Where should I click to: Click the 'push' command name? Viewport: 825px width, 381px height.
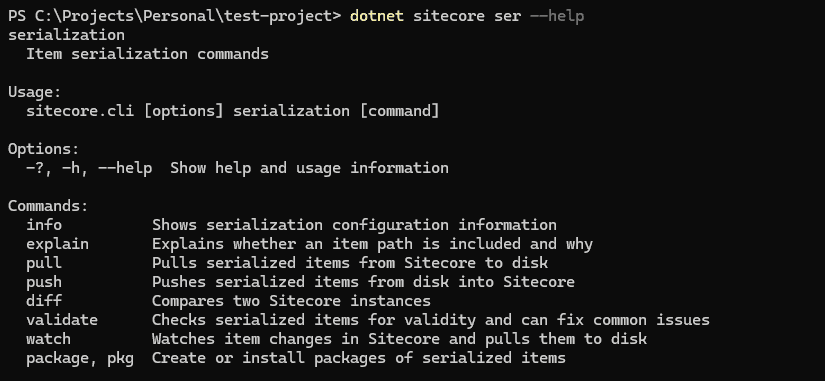(44, 282)
